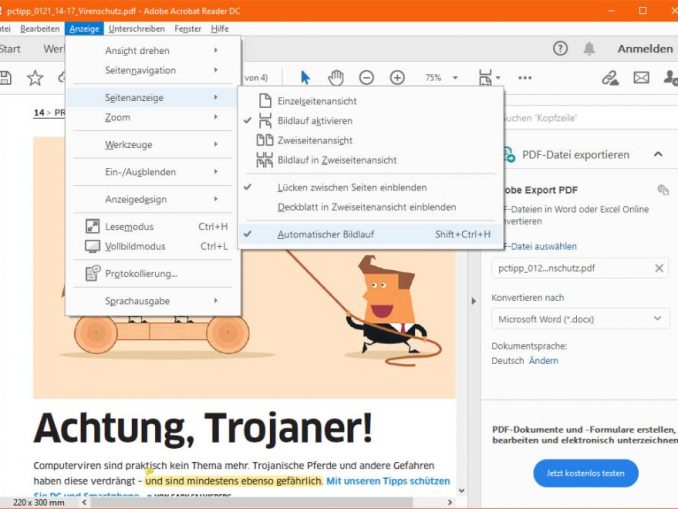Open the Bearbeiten menu

40,29
